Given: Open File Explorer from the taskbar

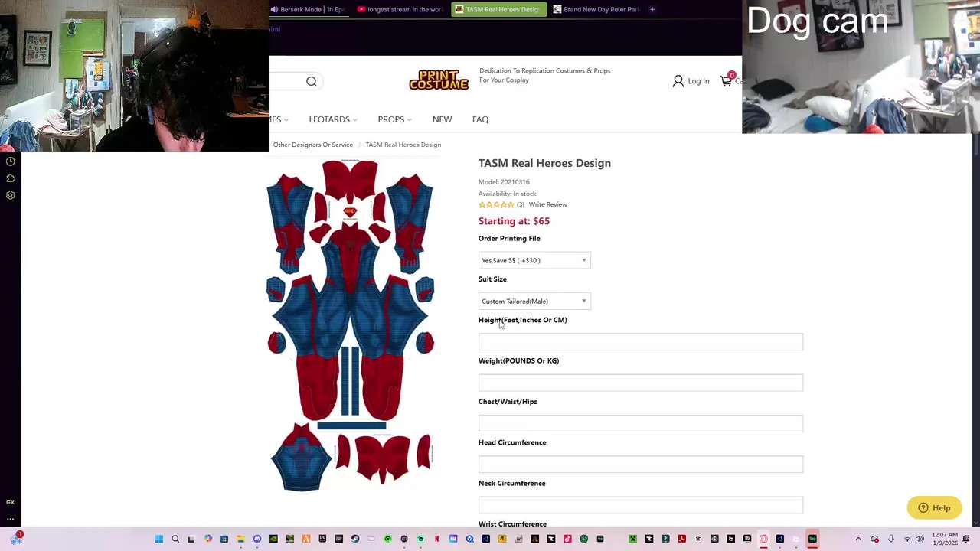Looking at the screenshot, I should point(240,539).
